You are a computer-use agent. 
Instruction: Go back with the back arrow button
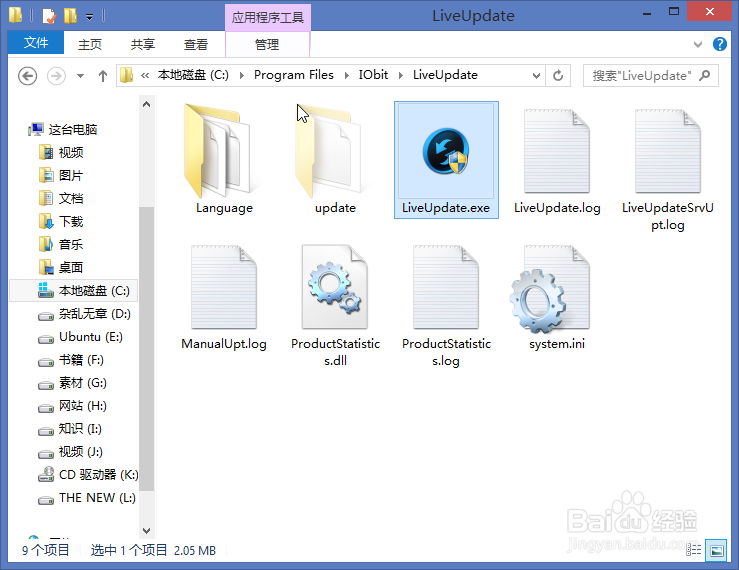27,76
